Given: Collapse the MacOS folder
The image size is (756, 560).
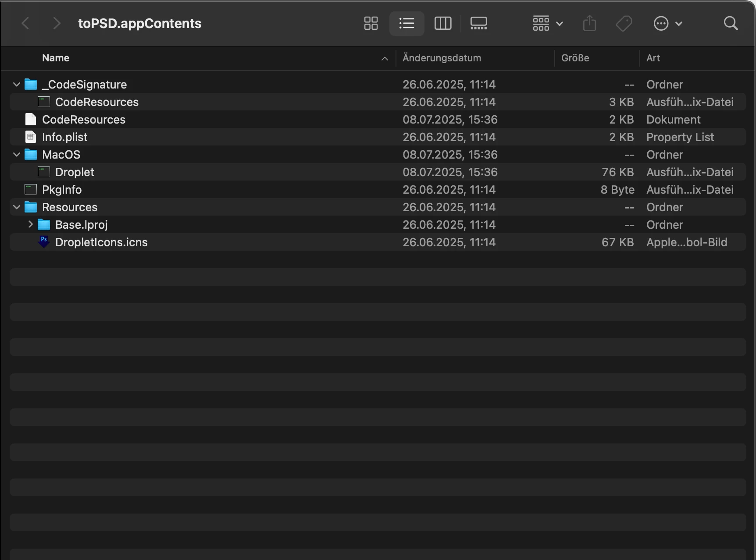Looking at the screenshot, I should [x=17, y=154].
